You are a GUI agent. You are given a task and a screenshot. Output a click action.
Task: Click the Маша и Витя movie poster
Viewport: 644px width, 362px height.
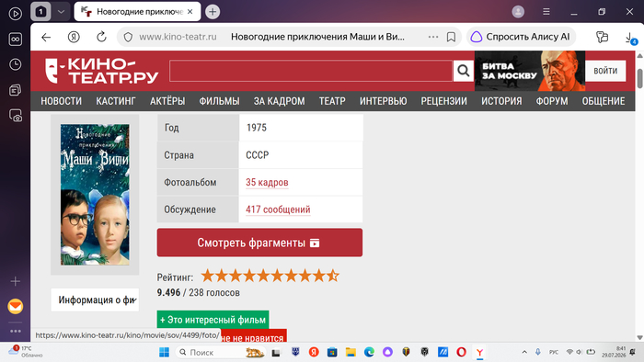pyautogui.click(x=95, y=195)
